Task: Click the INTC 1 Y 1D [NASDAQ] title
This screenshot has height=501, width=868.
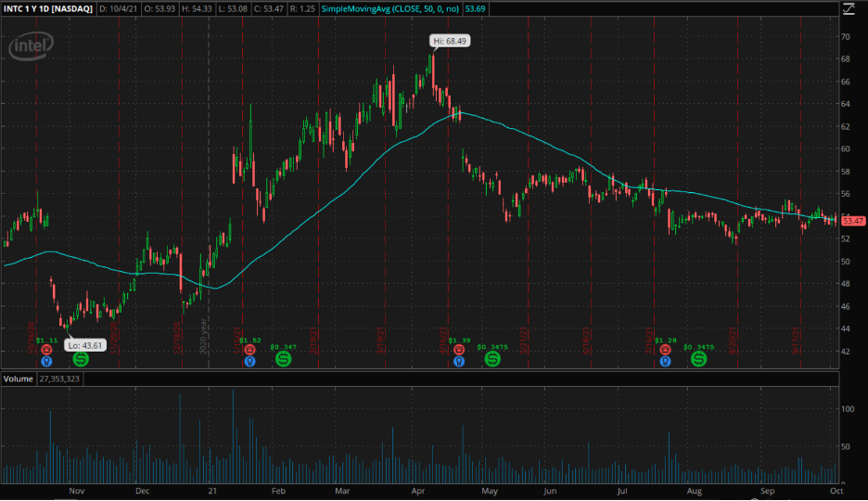Action: click(x=48, y=9)
